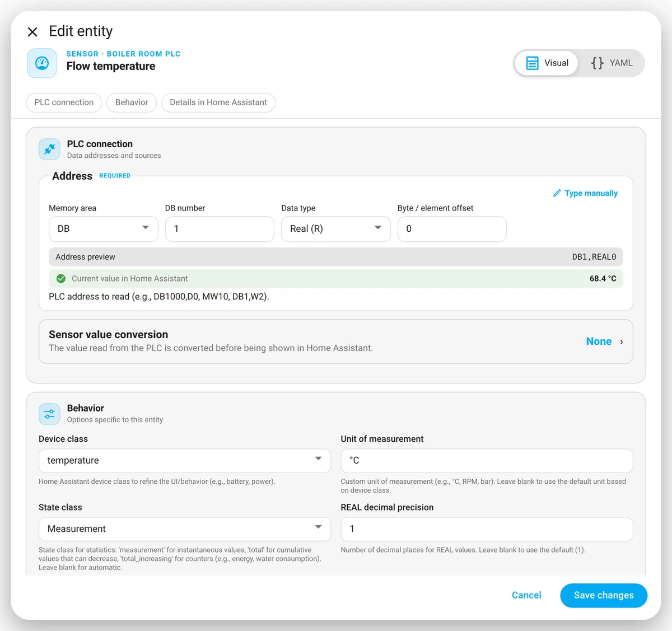This screenshot has height=631, width=672.
Task: Click the REQUIRED badge next to Address
Action: pos(115,176)
